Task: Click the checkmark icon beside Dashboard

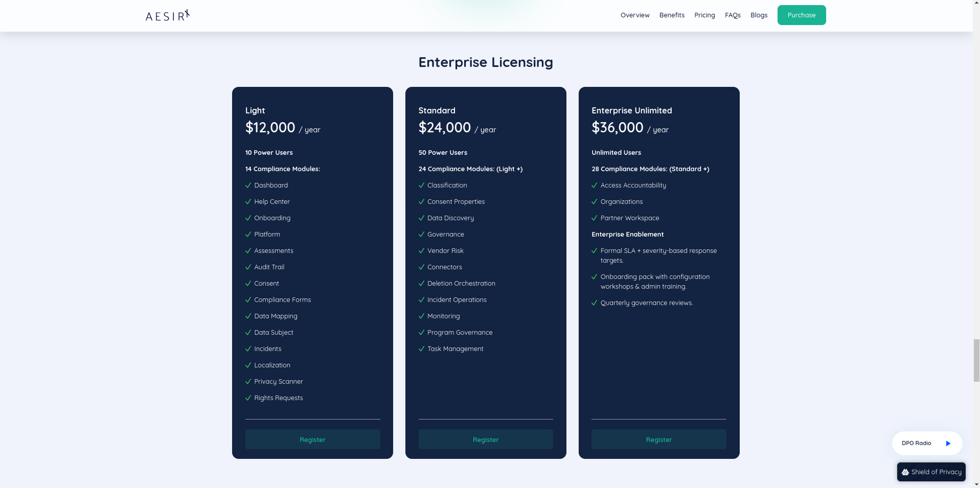Action: click(248, 185)
